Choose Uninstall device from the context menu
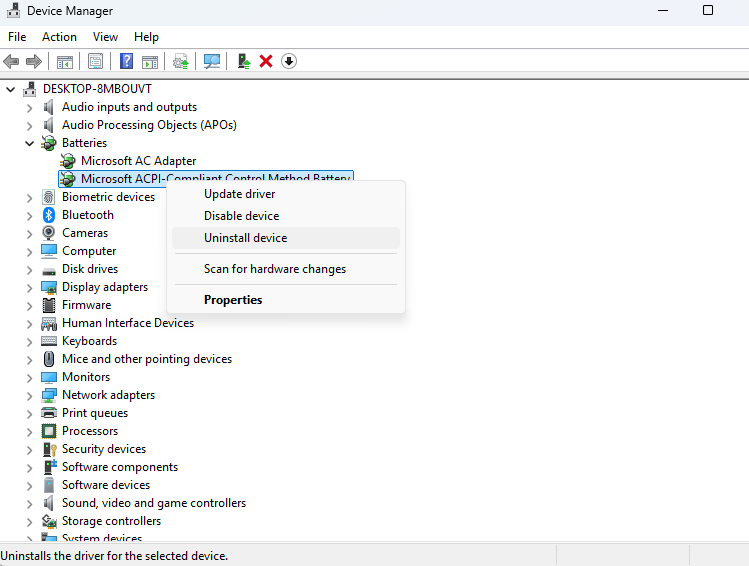The image size is (749, 566). 245,238
